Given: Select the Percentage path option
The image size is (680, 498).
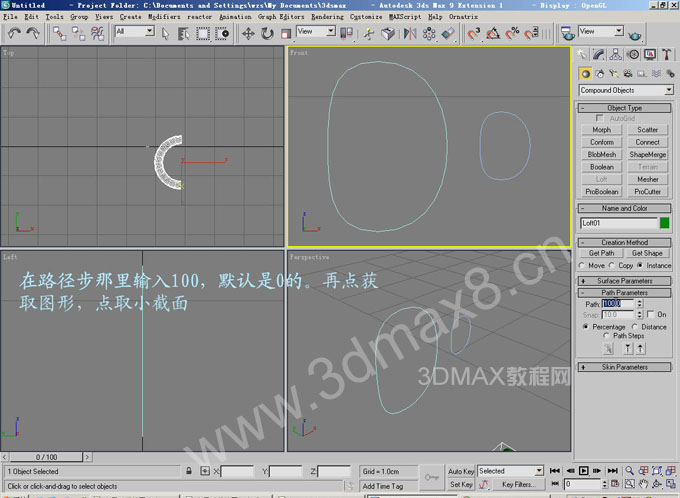Looking at the screenshot, I should coord(585,327).
